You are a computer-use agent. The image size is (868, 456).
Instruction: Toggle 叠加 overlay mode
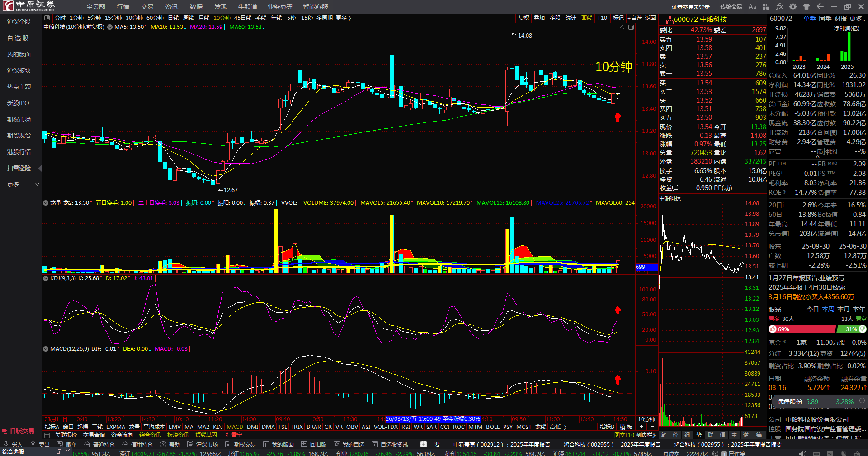539,18
